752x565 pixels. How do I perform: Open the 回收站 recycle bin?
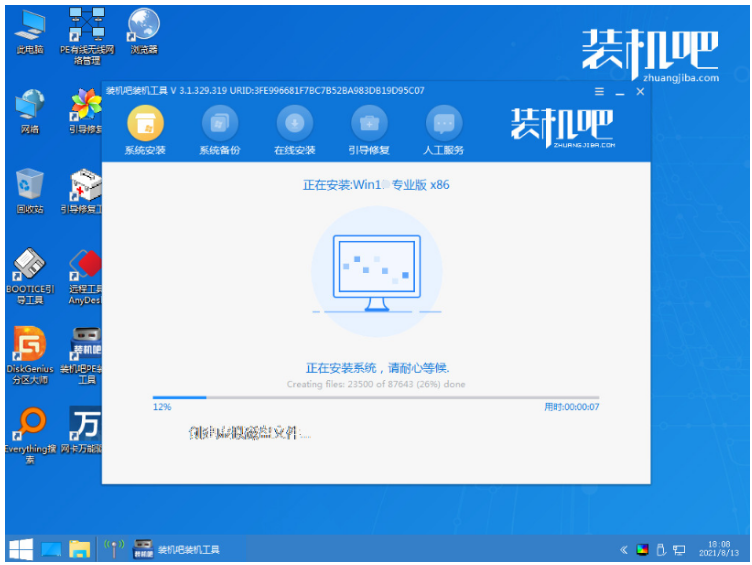pyautogui.click(x=30, y=188)
